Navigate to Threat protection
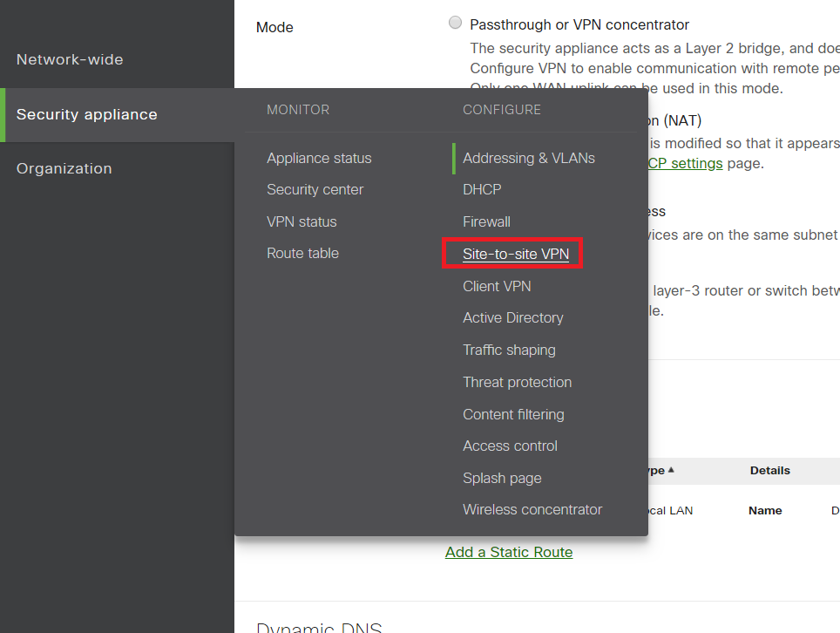 coord(517,382)
